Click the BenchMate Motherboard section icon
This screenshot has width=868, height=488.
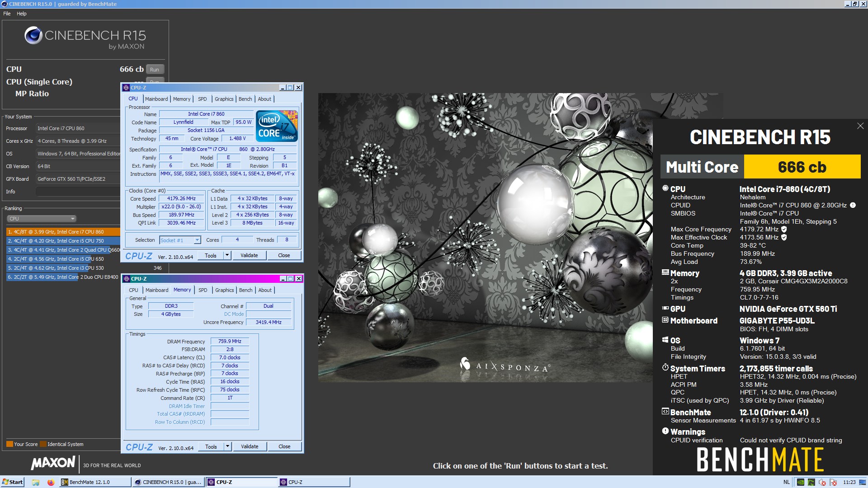coord(665,320)
